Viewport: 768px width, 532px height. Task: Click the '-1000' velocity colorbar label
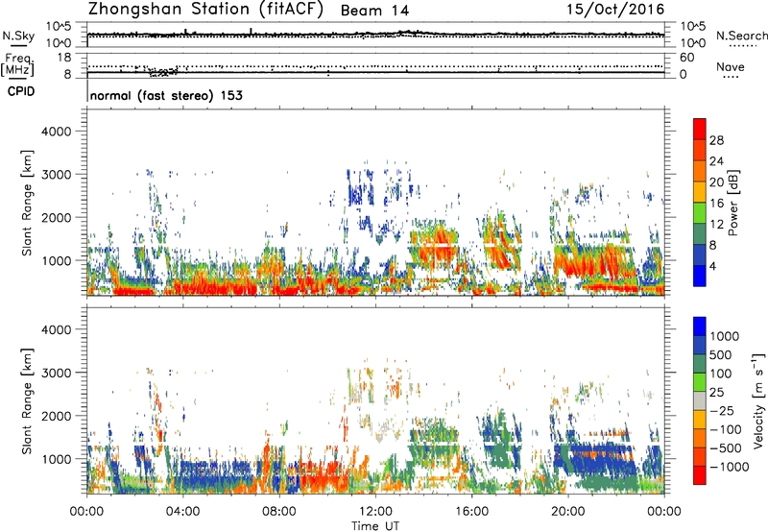[730, 467]
